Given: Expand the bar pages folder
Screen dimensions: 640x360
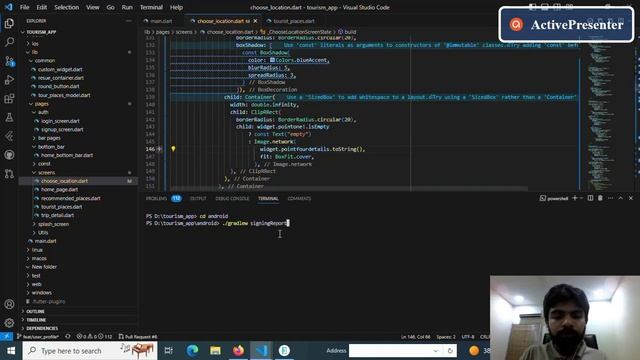Looking at the screenshot, I should [49, 138].
